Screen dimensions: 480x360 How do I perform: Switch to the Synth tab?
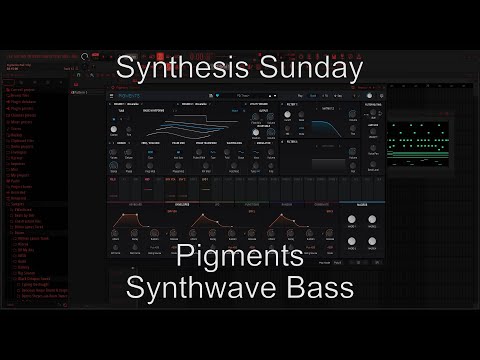pos(313,96)
